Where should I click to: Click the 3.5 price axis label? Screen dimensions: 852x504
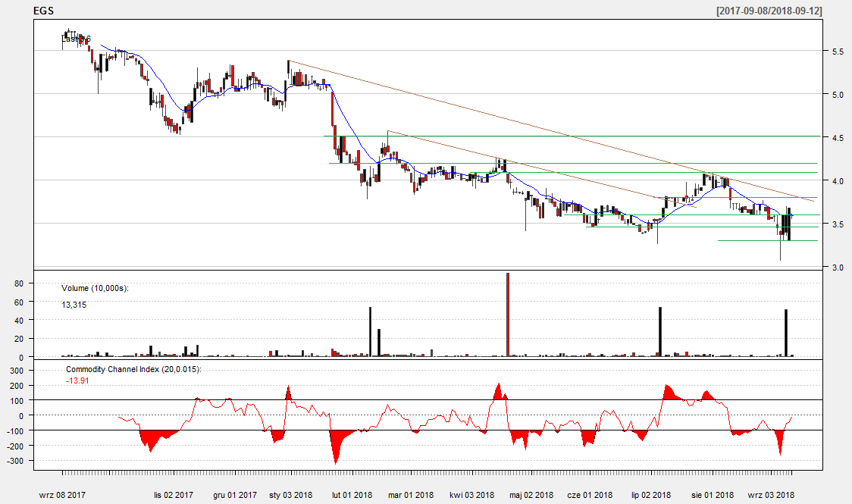[838, 224]
